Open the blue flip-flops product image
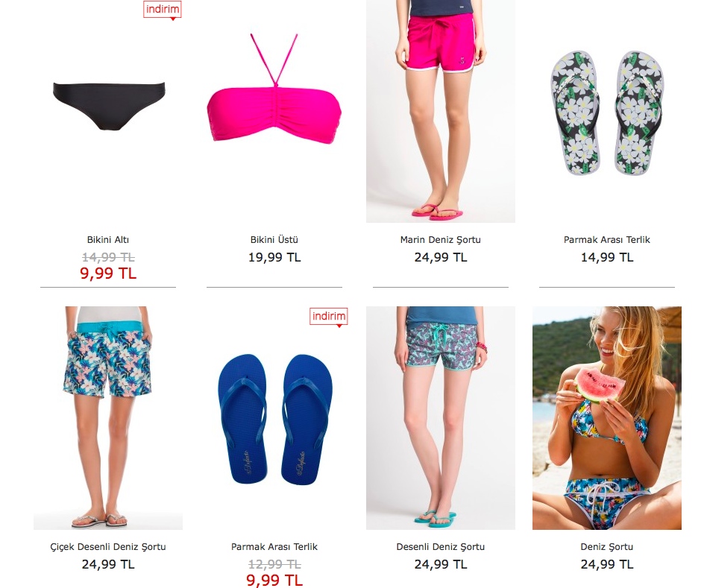 click(274, 418)
